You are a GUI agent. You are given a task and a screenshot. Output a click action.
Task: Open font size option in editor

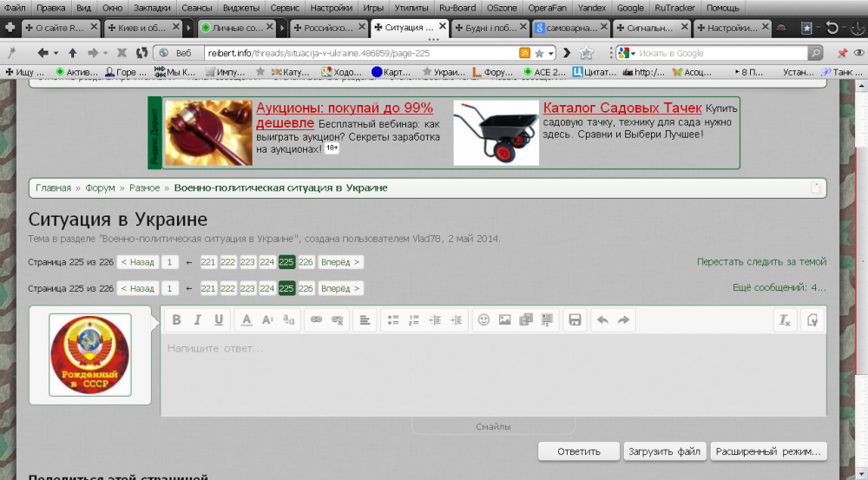(x=268, y=320)
